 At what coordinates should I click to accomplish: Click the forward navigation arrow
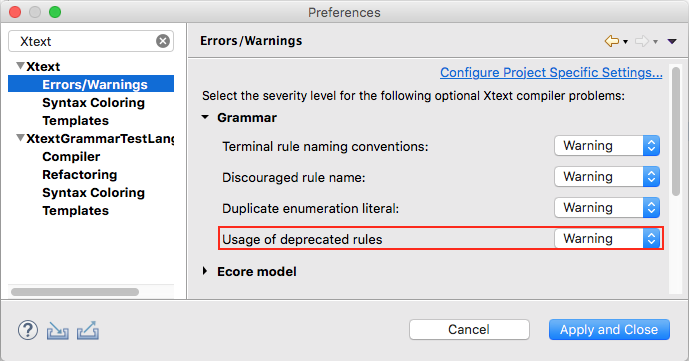(x=642, y=41)
